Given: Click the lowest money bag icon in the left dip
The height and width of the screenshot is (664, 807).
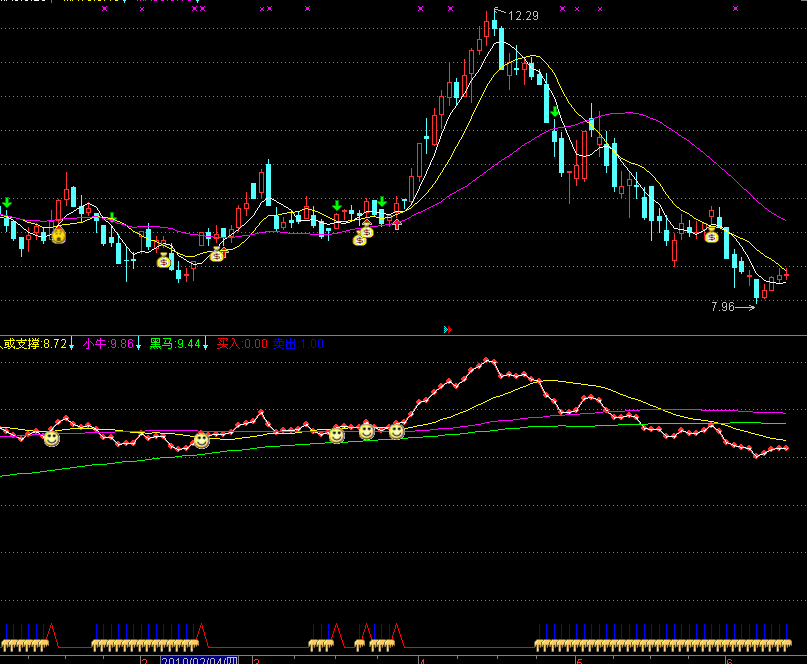Looking at the screenshot, I should tap(164, 262).
